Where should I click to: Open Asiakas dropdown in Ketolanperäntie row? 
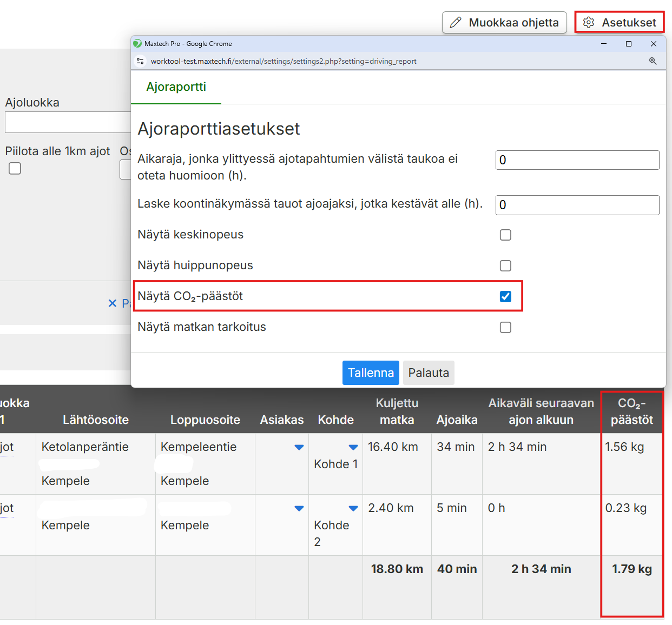point(299,447)
